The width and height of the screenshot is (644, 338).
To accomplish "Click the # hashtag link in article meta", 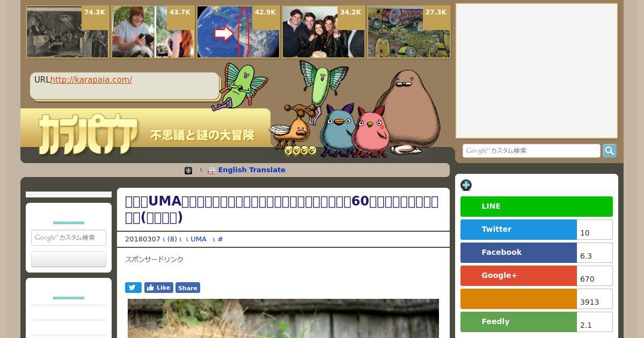I will pyautogui.click(x=220, y=239).
